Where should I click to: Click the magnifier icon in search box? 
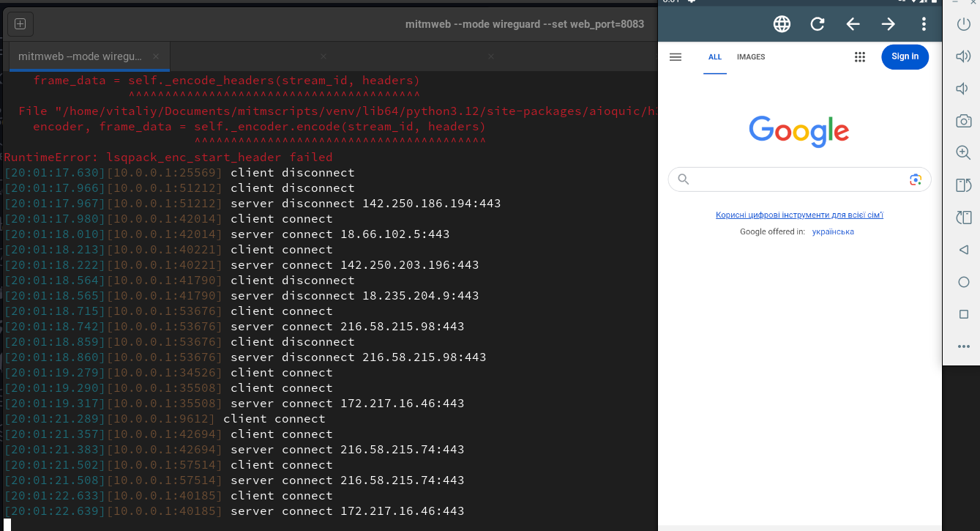(684, 179)
